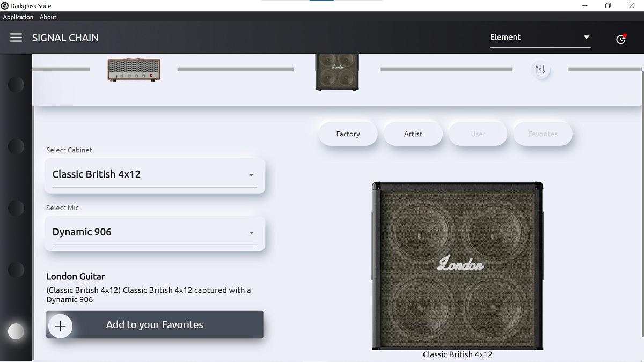Open the About menu
644x362 pixels.
pos(48,17)
